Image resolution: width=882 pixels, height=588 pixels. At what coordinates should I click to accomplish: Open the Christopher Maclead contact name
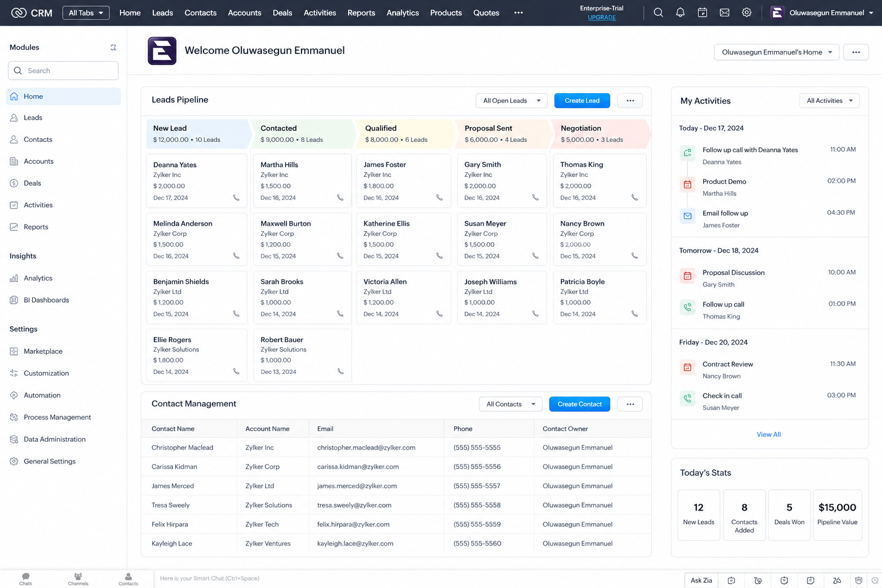coord(182,448)
